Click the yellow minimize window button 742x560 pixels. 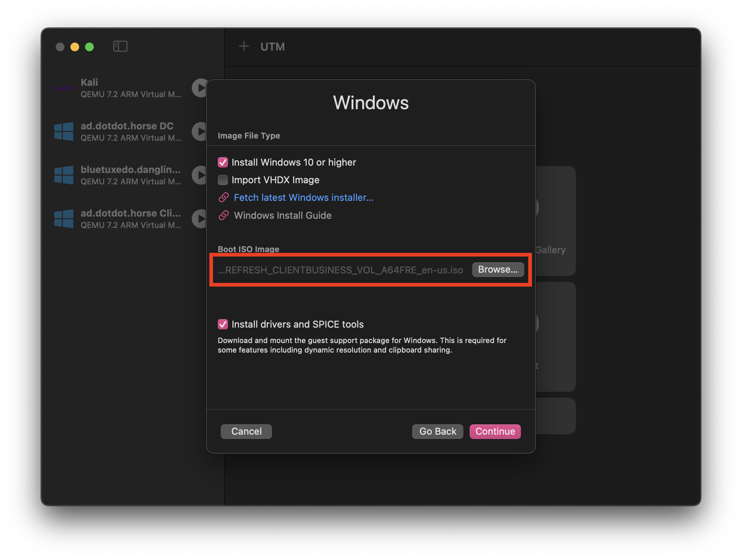[75, 47]
